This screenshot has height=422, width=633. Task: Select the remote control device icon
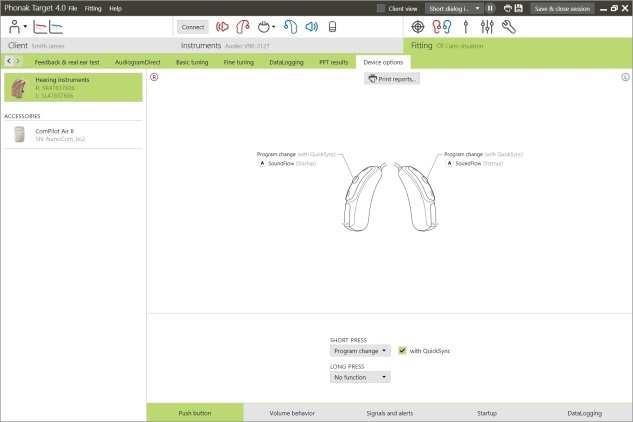tap(332, 27)
